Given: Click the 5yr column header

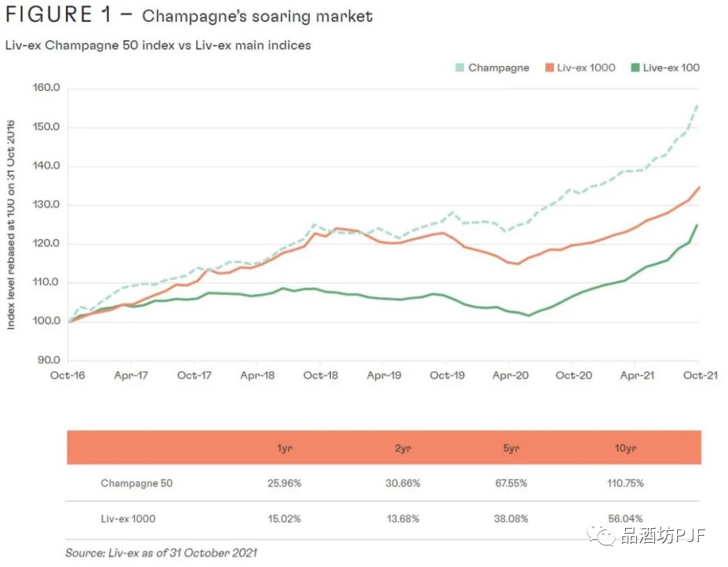Looking at the screenshot, I should [510, 448].
